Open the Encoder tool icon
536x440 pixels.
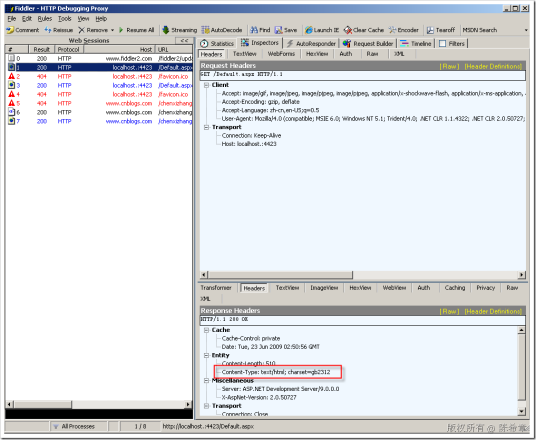coord(392,30)
